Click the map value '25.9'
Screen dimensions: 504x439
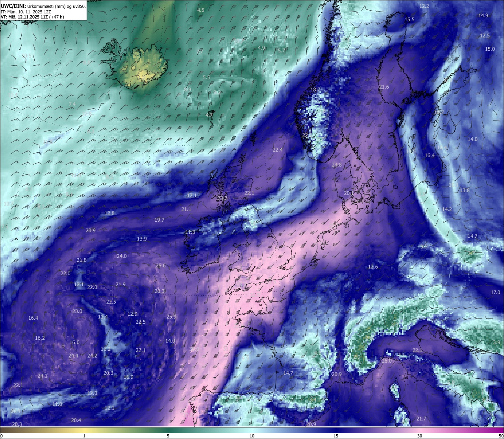point(171,317)
